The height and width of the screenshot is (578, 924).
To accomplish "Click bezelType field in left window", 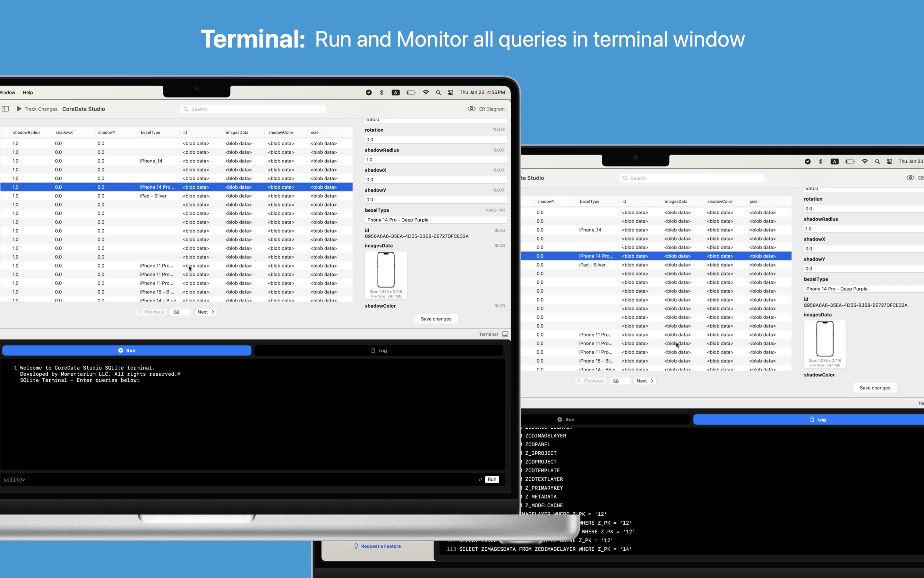I will (x=436, y=220).
